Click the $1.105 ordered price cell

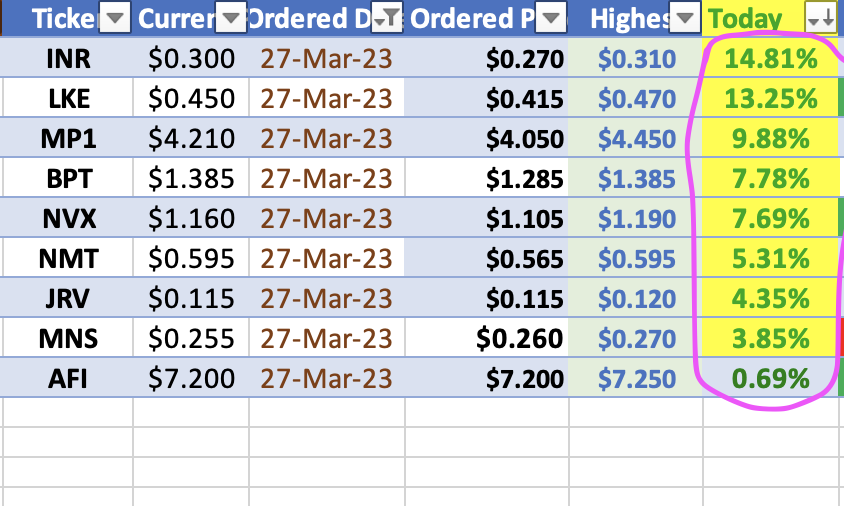click(487, 218)
